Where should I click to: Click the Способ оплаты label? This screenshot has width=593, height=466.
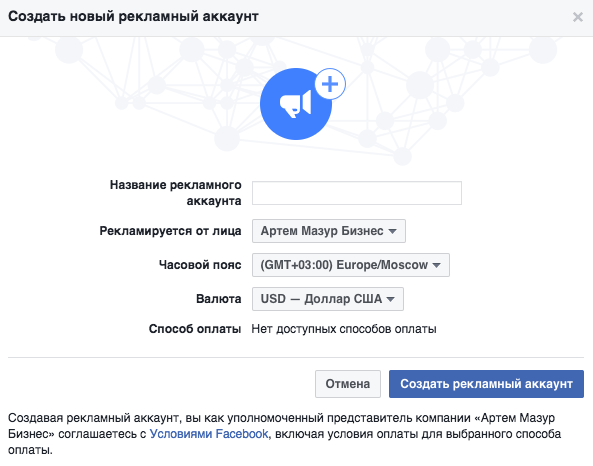pyautogui.click(x=195, y=329)
